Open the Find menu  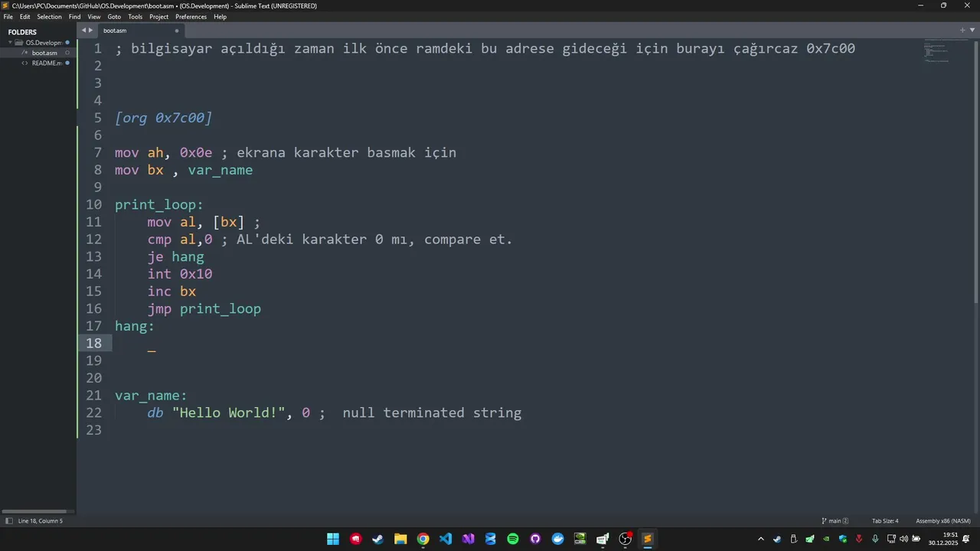[74, 17]
